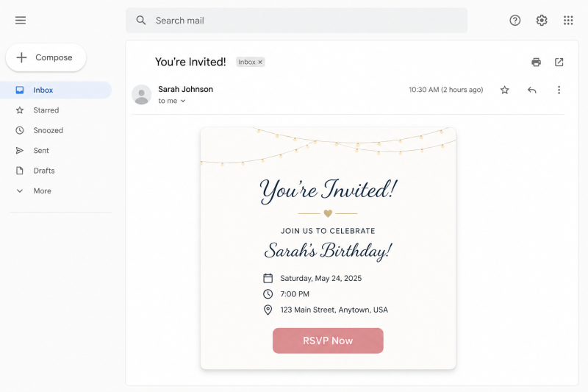
Task: Star the email from Sarah Johnson
Action: [x=505, y=90]
